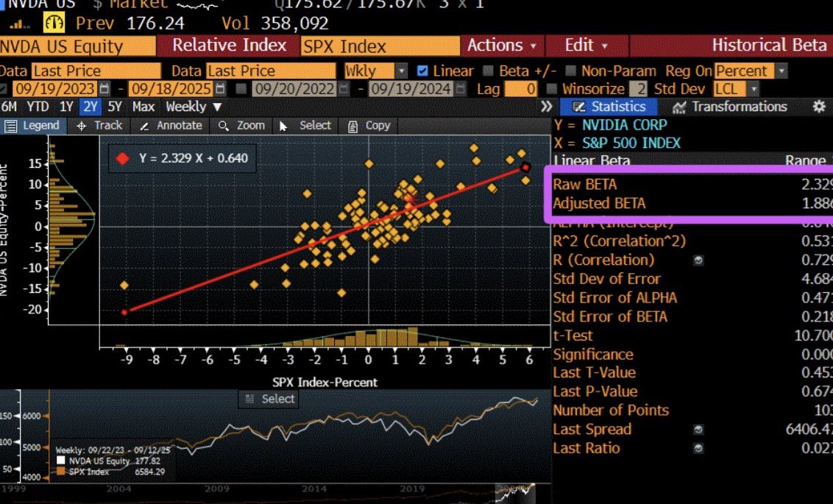
Task: Open the LCL currency dropdown
Action: point(753,89)
